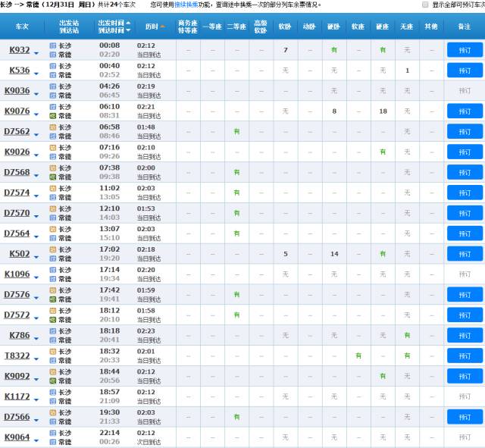Sort by duration 历时 column header
The height and width of the screenshot is (448, 485).
(x=152, y=27)
